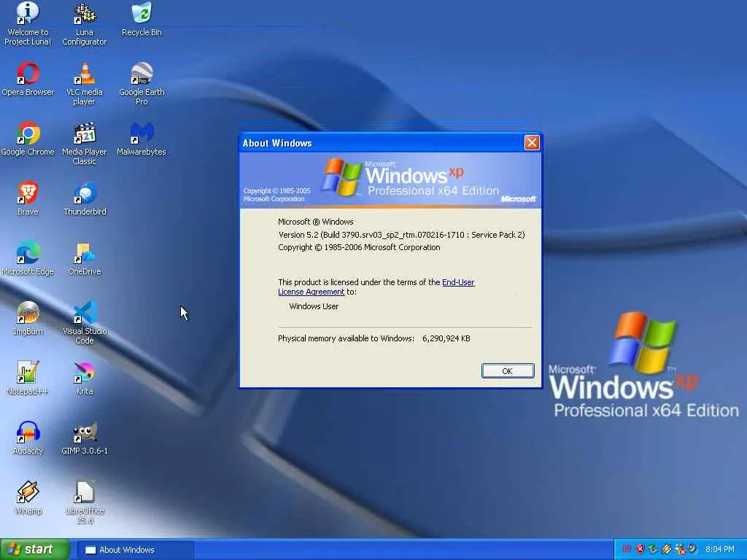Click the Brave browser icon
The width and height of the screenshot is (747, 560).
point(28,199)
